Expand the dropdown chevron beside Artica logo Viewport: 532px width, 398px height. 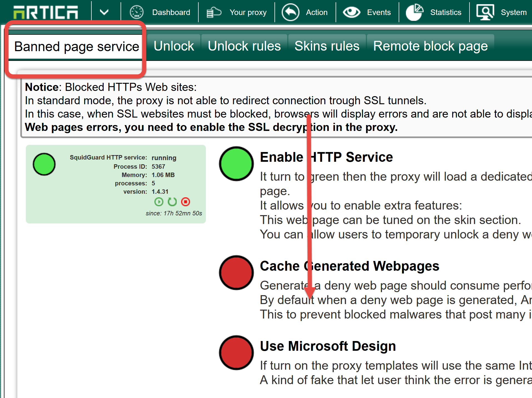(x=104, y=12)
